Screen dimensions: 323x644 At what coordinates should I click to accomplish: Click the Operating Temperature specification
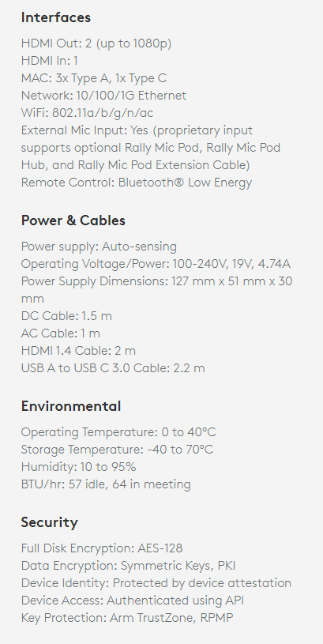coord(118,432)
